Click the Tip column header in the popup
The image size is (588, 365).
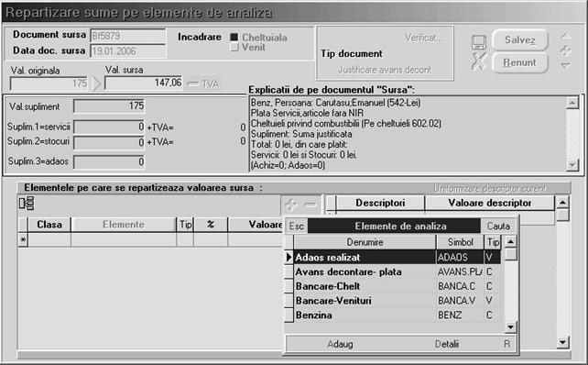tap(493, 242)
